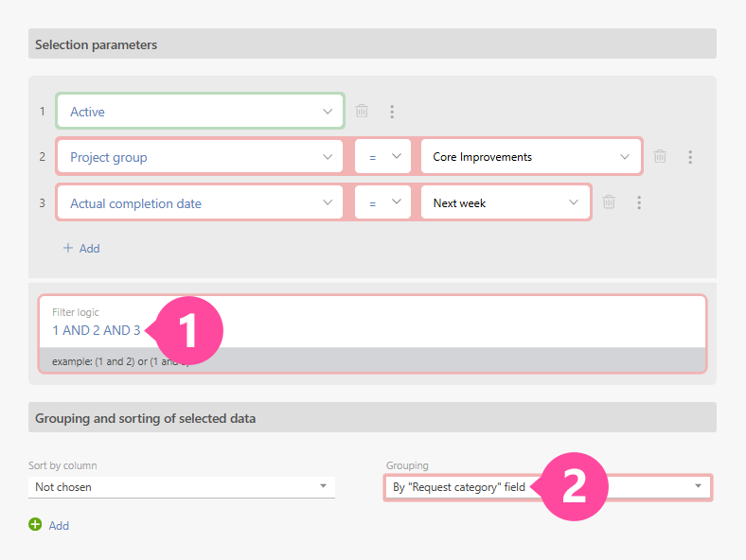Delete the Active filter row

click(x=362, y=112)
